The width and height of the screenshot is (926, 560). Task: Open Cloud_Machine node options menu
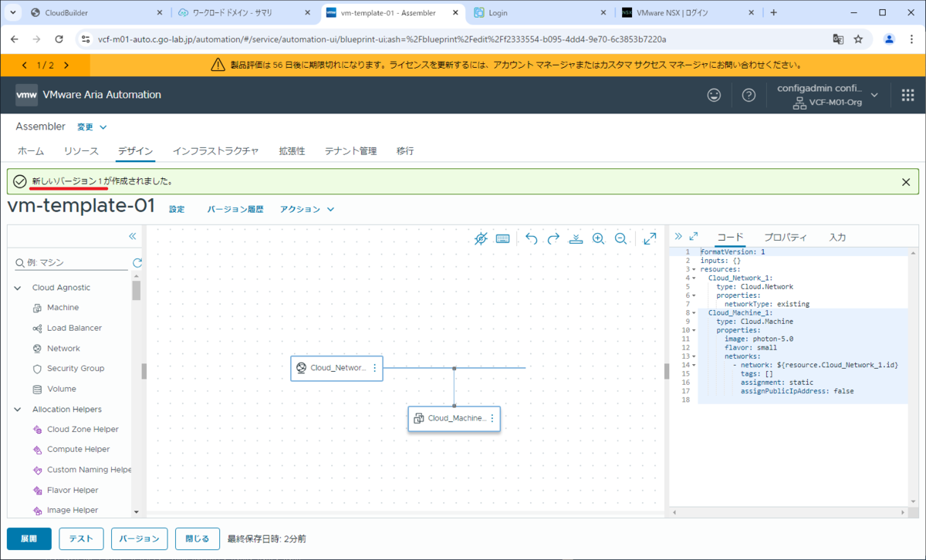492,418
